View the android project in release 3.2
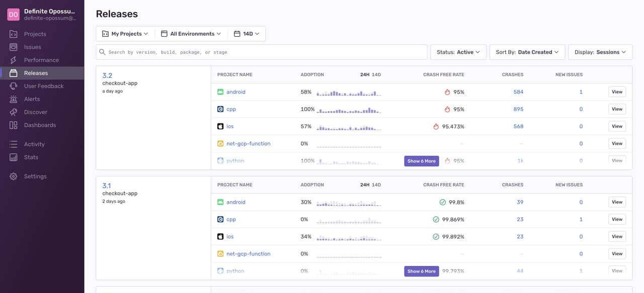 [x=617, y=92]
